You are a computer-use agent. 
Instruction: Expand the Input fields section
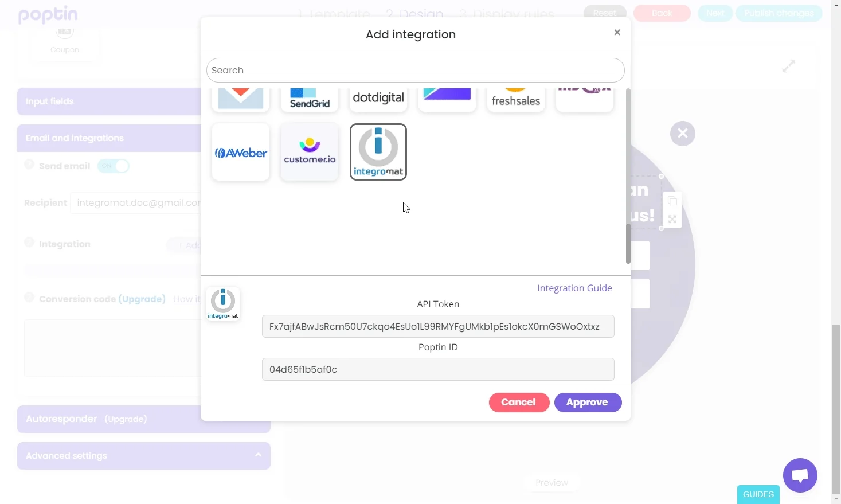point(109,101)
